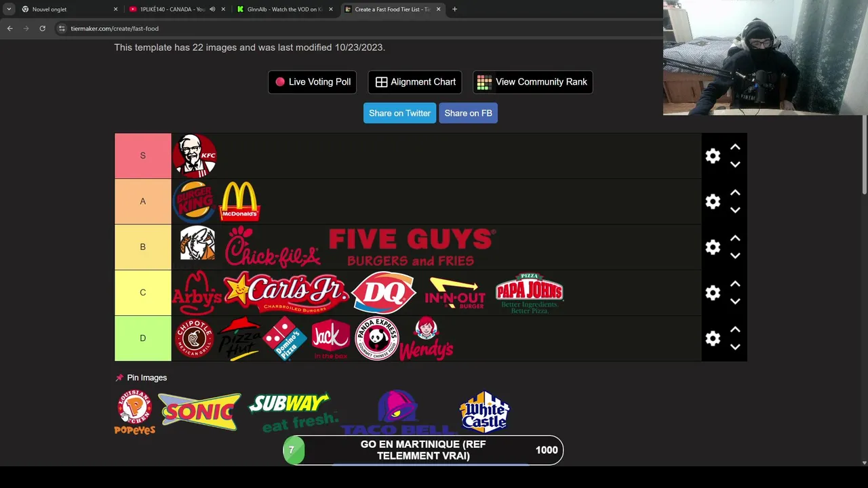Screen dimensions: 868x488
Task: View Community Rank
Action: 532,82
